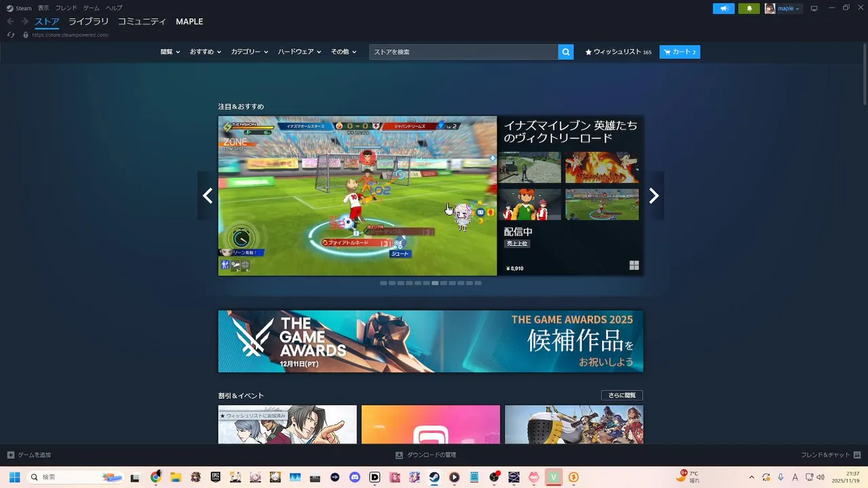
Task: Open File Explorer from the taskbar
Action: tap(175, 477)
